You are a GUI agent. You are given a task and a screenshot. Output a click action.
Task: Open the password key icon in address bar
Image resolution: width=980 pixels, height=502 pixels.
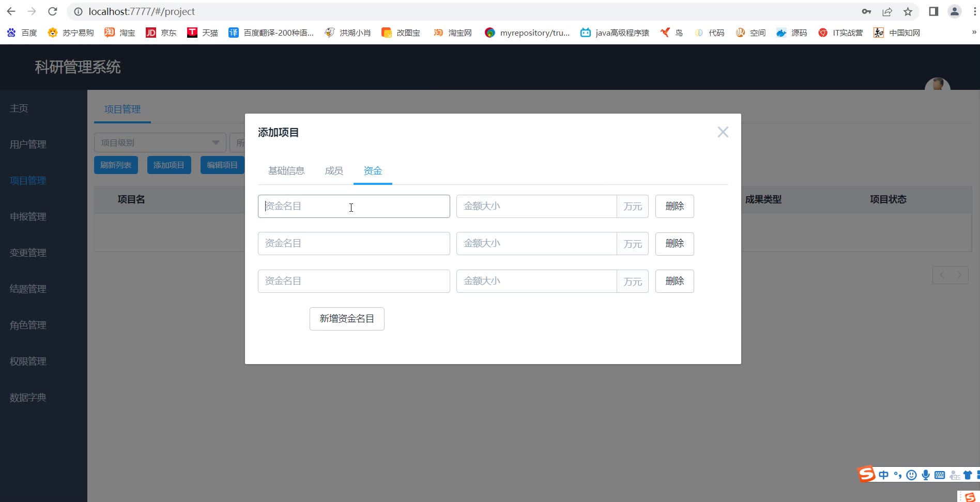click(866, 11)
